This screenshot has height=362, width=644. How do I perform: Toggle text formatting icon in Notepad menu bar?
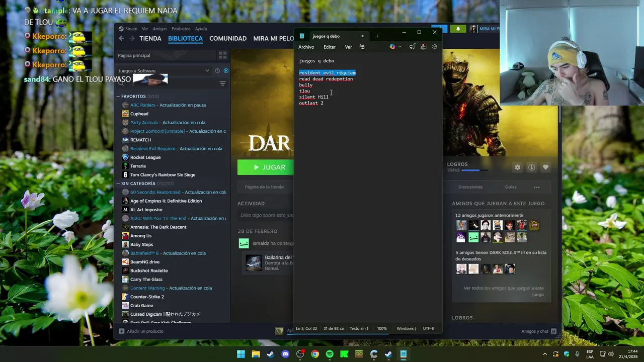pyautogui.click(x=362, y=47)
